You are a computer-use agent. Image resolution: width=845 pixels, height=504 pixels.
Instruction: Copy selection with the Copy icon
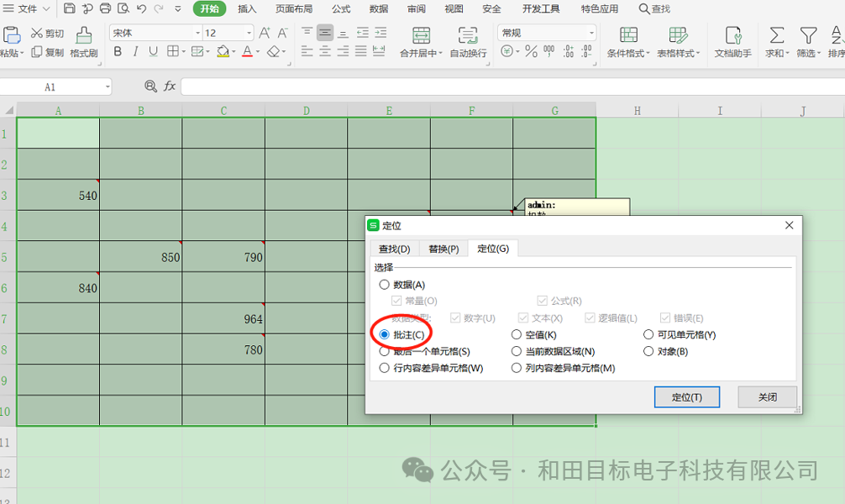click(x=37, y=52)
